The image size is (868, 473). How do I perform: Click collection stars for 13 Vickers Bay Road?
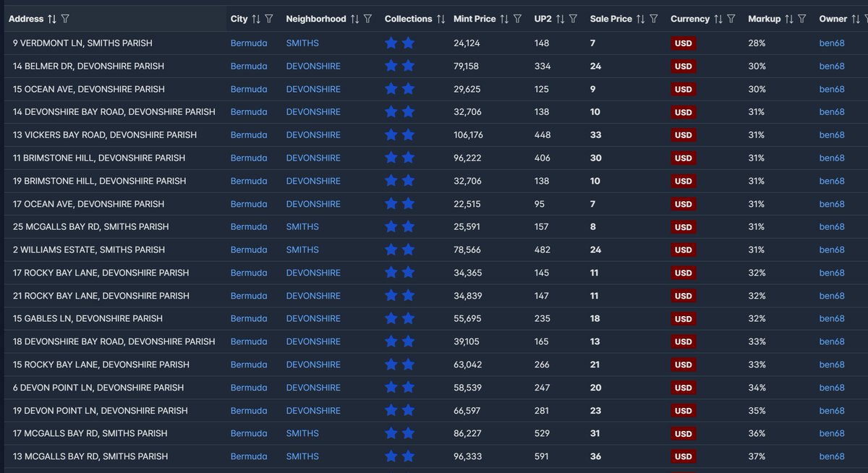(399, 135)
